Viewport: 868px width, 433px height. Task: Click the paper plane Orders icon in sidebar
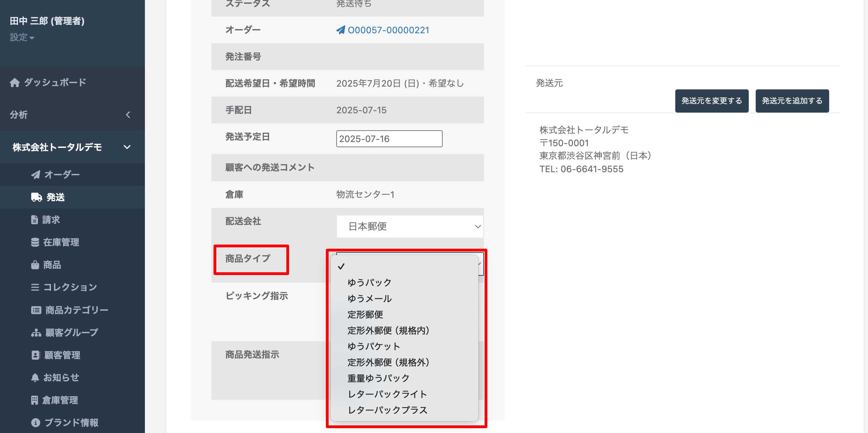pyautogui.click(x=36, y=175)
